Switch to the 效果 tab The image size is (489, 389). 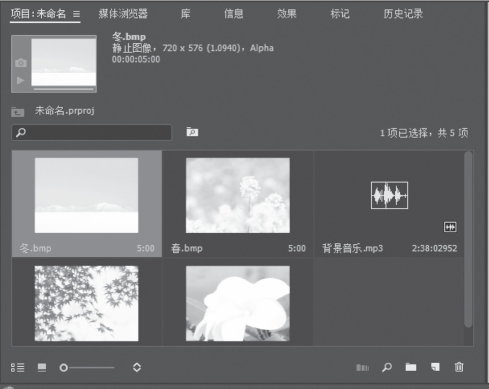(x=287, y=14)
